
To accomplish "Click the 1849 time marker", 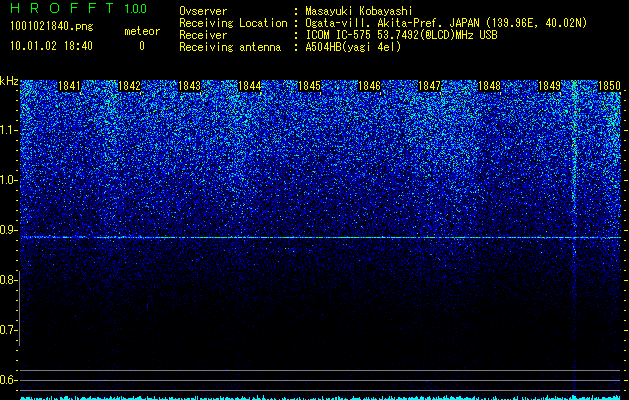I will [x=549, y=86].
